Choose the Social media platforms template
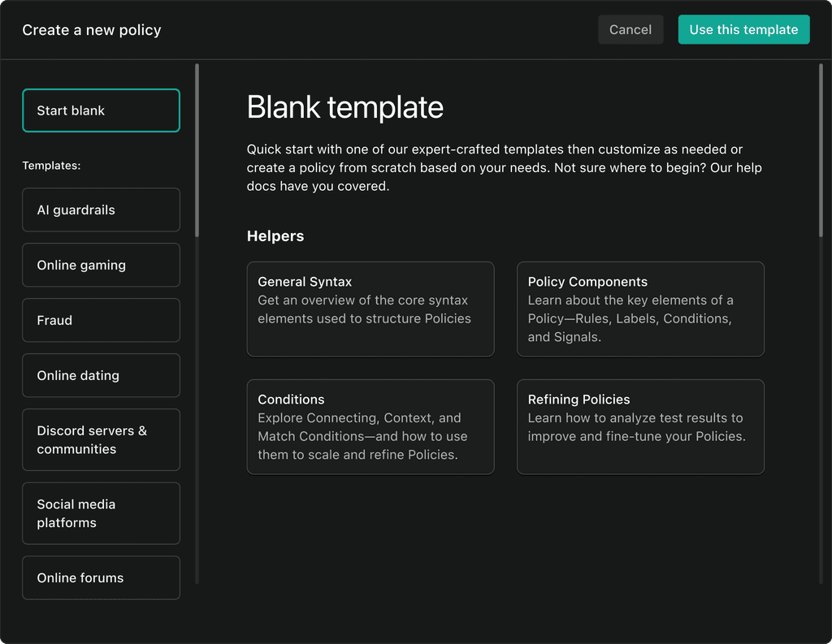Screen dimensions: 832x644 [x=101, y=513]
